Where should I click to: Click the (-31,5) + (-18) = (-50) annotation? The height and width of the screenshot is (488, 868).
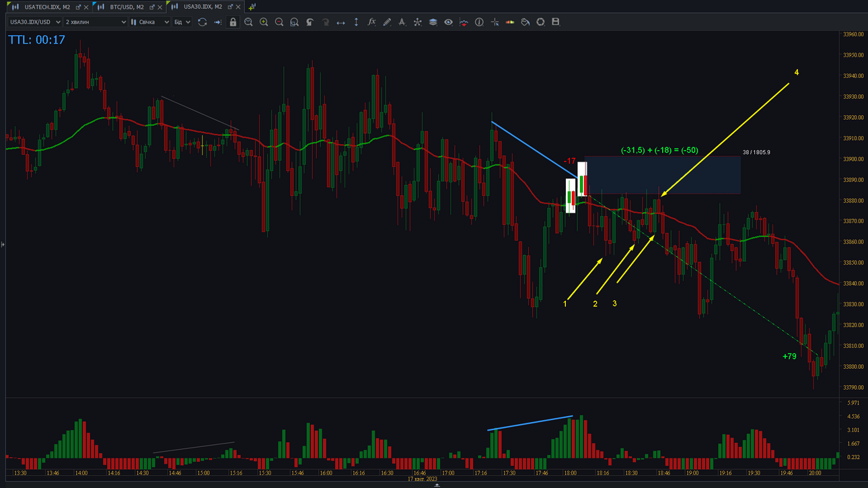coord(659,151)
